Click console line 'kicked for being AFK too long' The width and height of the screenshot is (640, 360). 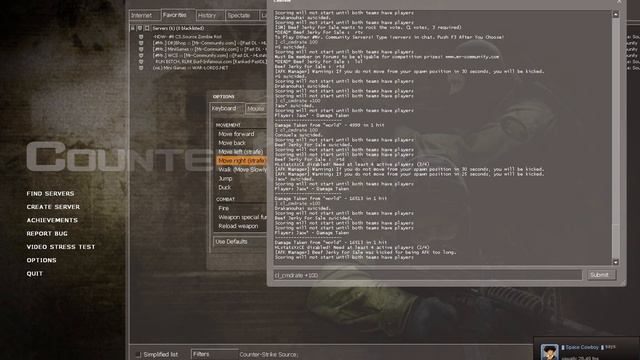point(366,252)
